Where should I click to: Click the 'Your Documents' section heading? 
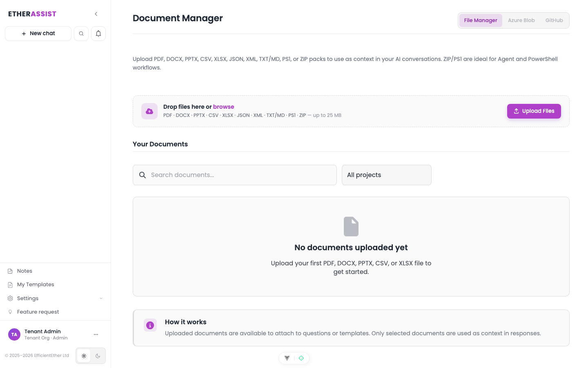[160, 144]
